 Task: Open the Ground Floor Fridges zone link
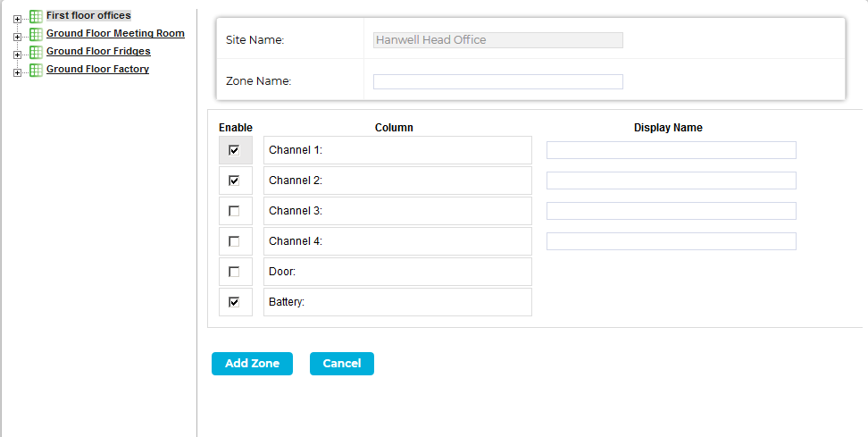tap(98, 51)
